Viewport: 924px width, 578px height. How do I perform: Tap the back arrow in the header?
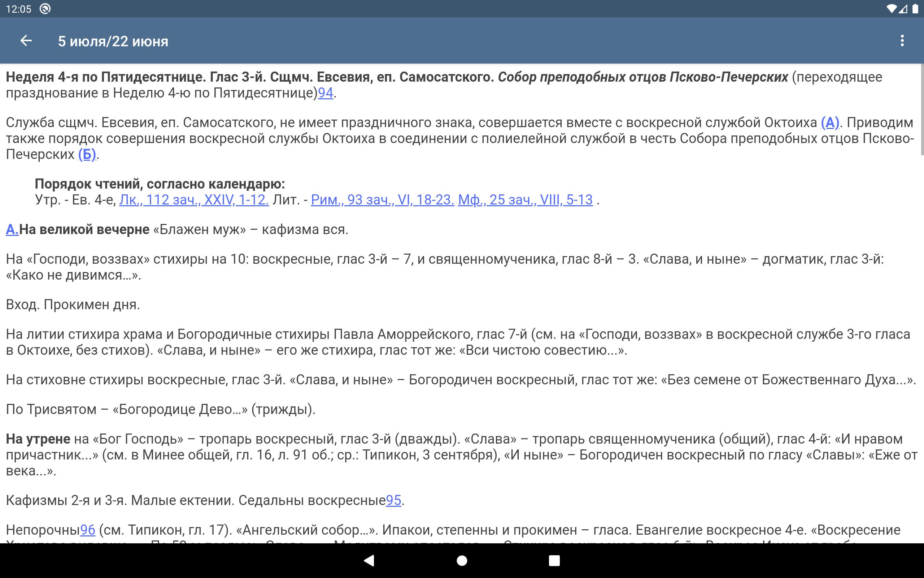pos(26,40)
